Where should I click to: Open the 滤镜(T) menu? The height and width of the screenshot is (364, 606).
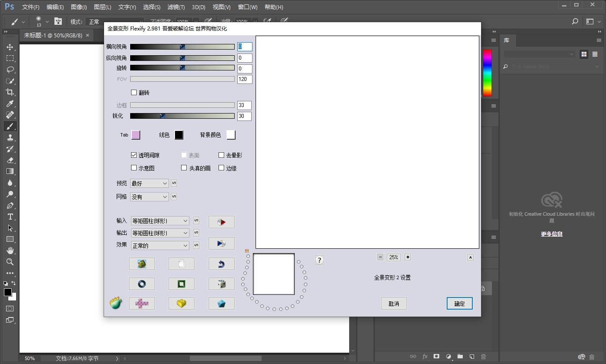(x=176, y=7)
